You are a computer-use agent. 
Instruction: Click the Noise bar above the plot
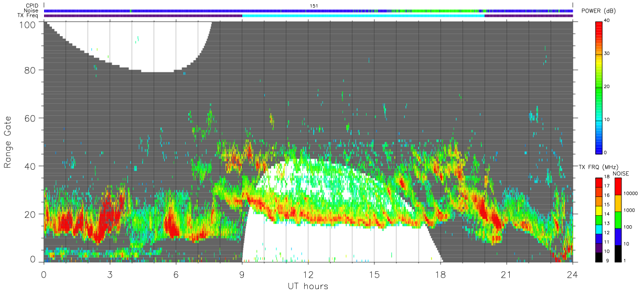308,10
